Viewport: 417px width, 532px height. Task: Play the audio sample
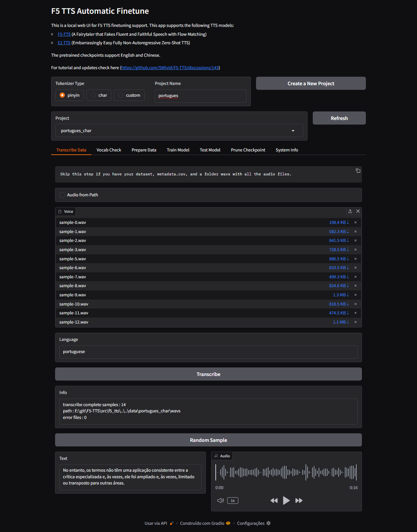click(286, 501)
